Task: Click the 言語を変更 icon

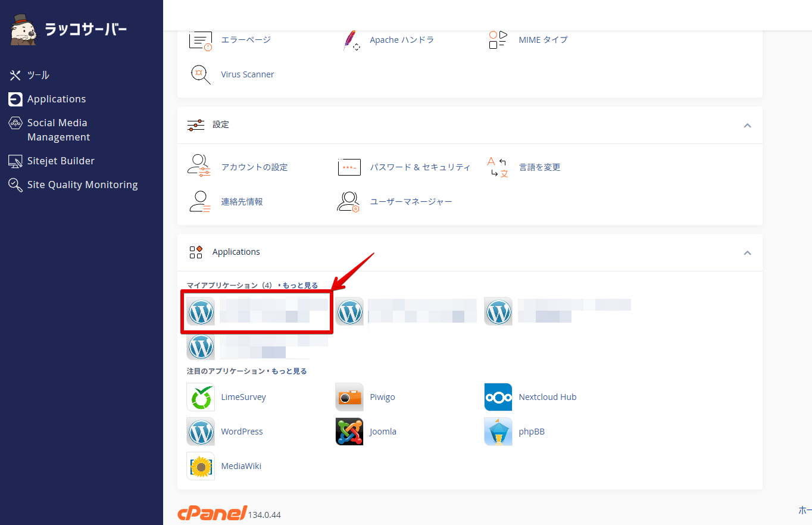Action: (498, 167)
